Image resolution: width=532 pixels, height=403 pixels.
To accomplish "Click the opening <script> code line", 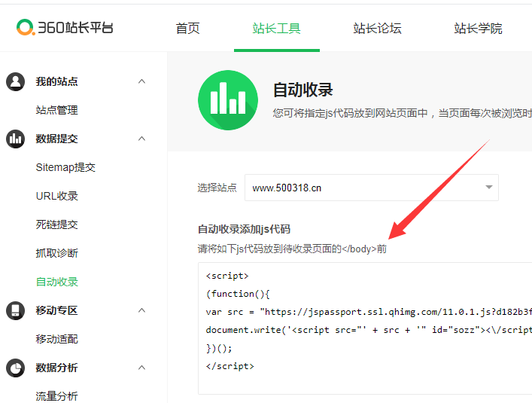I will [227, 276].
